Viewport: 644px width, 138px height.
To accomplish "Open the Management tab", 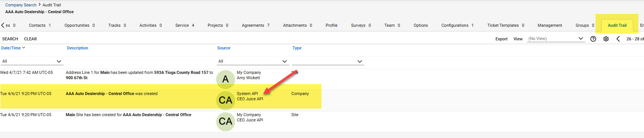I will point(550,25).
